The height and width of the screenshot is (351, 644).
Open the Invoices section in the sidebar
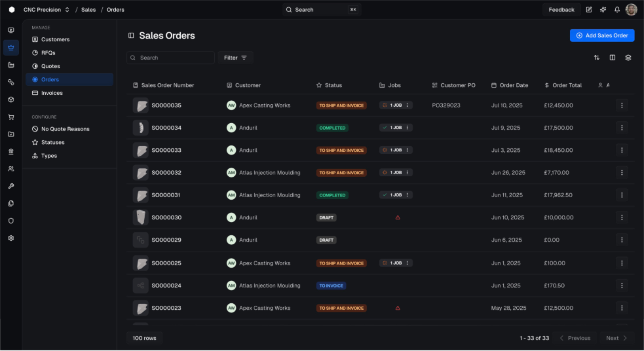pos(52,93)
